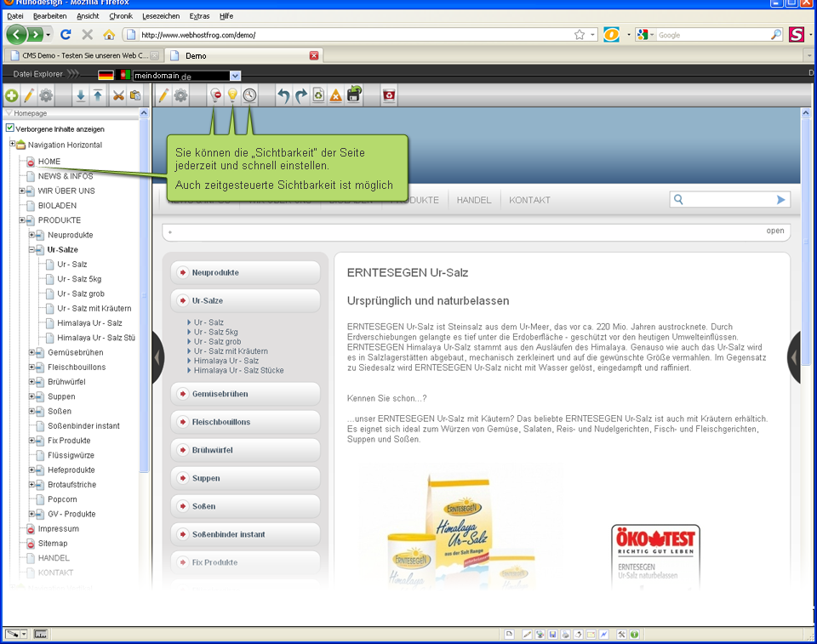Reload the page with the blue refresh icon
Image resolution: width=817 pixels, height=644 pixels.
click(x=66, y=35)
